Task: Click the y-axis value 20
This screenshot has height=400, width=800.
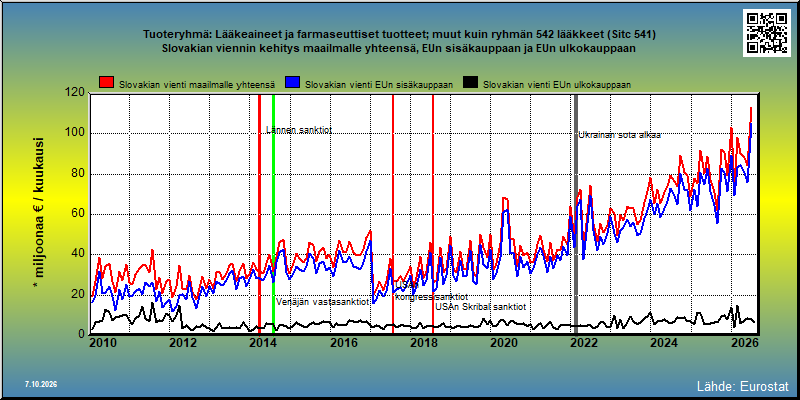Action: tap(78, 294)
